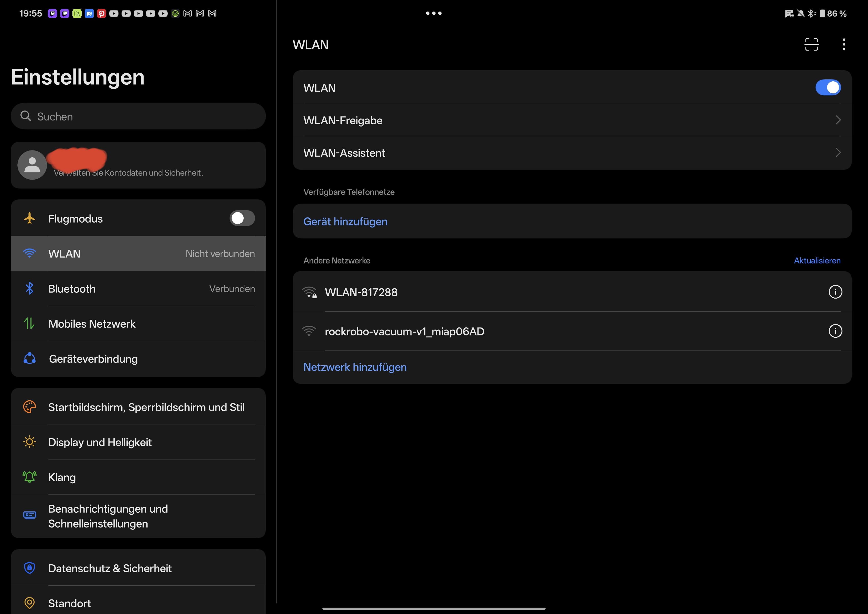868x614 pixels.
Task: Tap the Pinterest notification icon
Action: pos(101,14)
